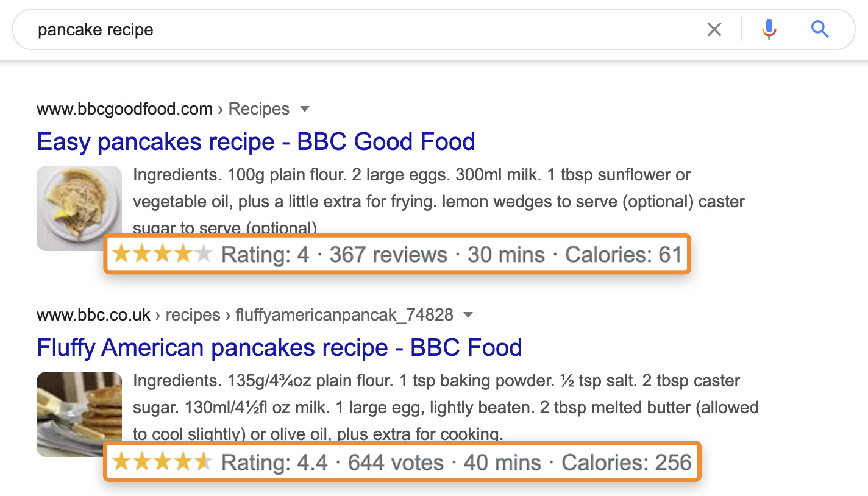
Task: Click star rating of Easy pancakes result
Action: point(162,254)
